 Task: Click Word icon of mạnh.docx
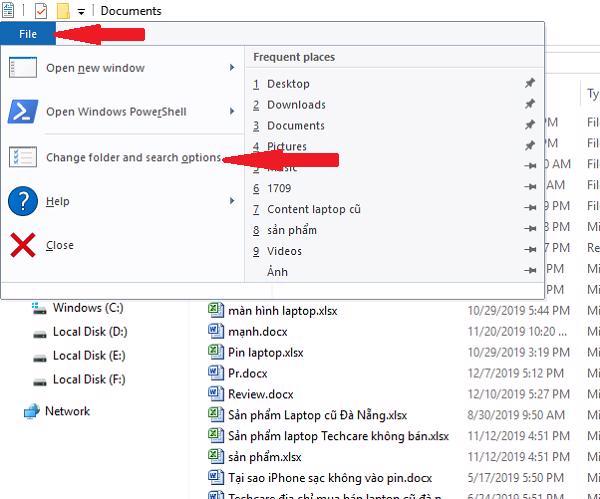216,331
